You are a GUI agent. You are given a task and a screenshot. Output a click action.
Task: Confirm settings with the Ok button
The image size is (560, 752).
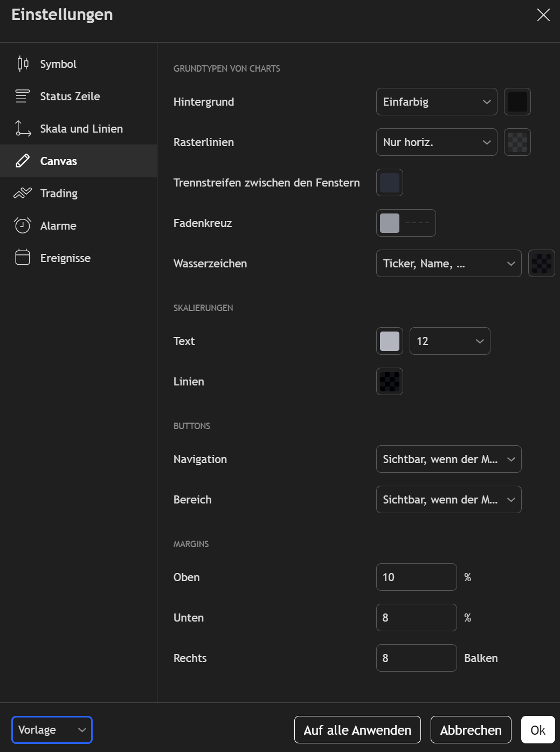(537, 730)
